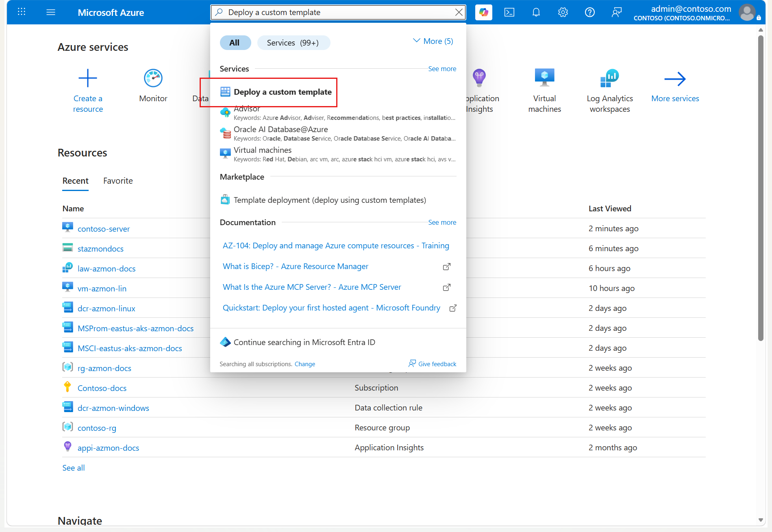Open Log Analytics workspaces icon
The height and width of the screenshot is (532, 772).
(610, 78)
